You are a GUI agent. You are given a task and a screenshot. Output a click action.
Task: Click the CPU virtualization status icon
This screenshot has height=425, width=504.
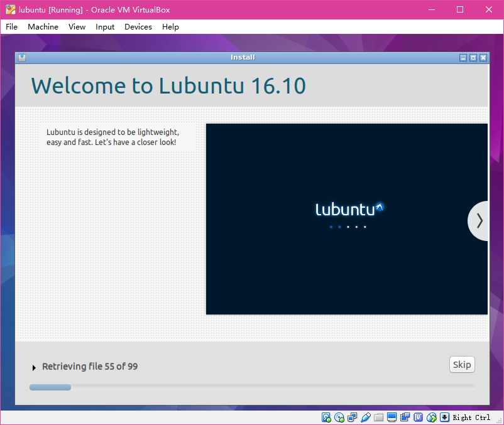tap(418, 417)
